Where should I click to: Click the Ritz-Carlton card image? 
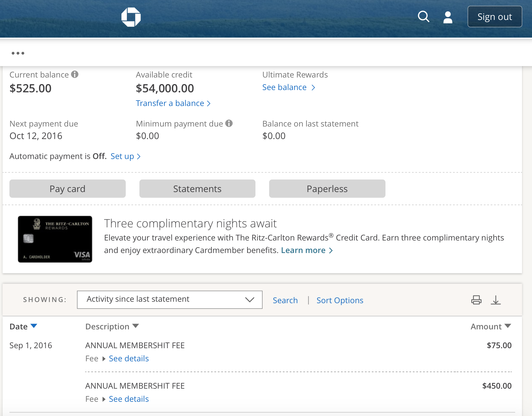pyautogui.click(x=55, y=239)
